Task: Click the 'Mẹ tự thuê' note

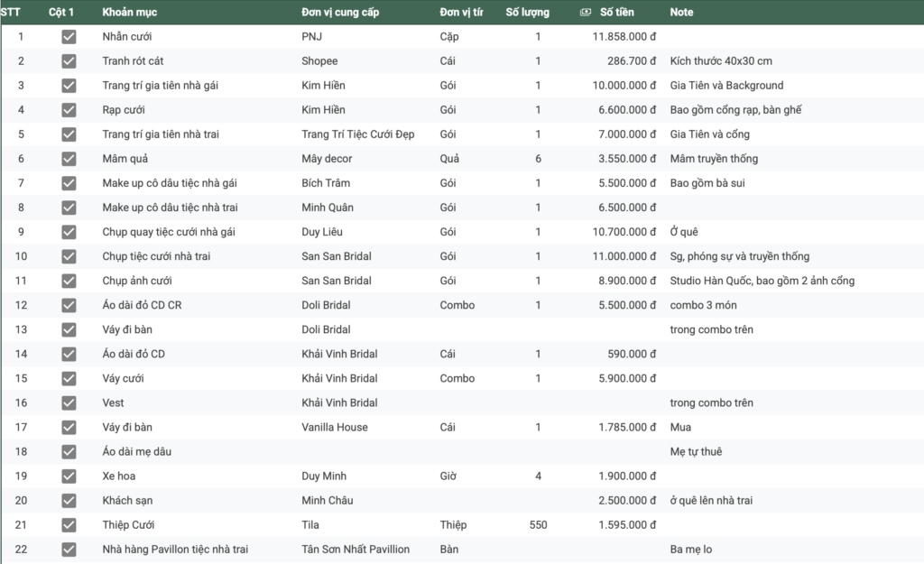Action: coord(696,451)
